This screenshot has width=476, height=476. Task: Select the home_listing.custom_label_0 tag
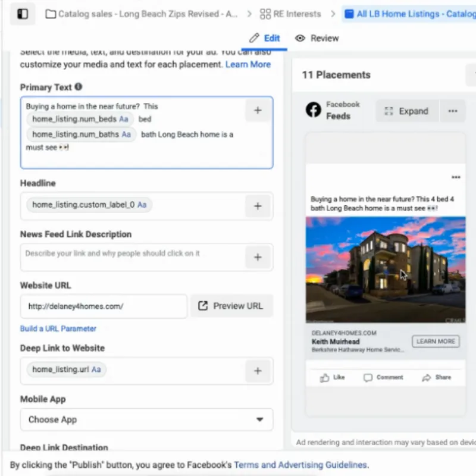[x=89, y=205]
